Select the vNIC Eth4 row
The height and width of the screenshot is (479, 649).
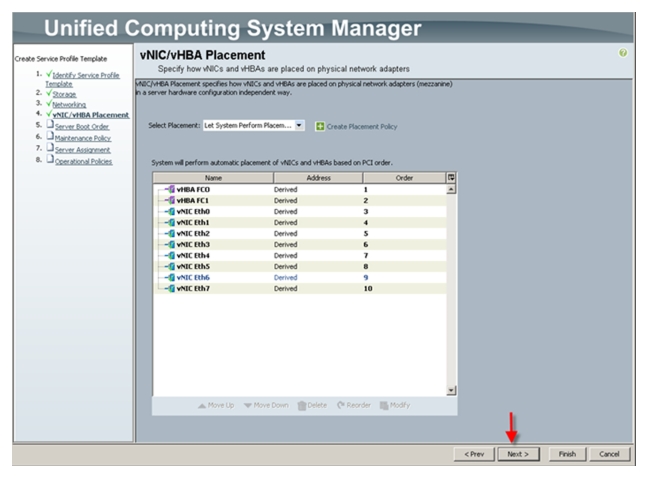(300, 255)
